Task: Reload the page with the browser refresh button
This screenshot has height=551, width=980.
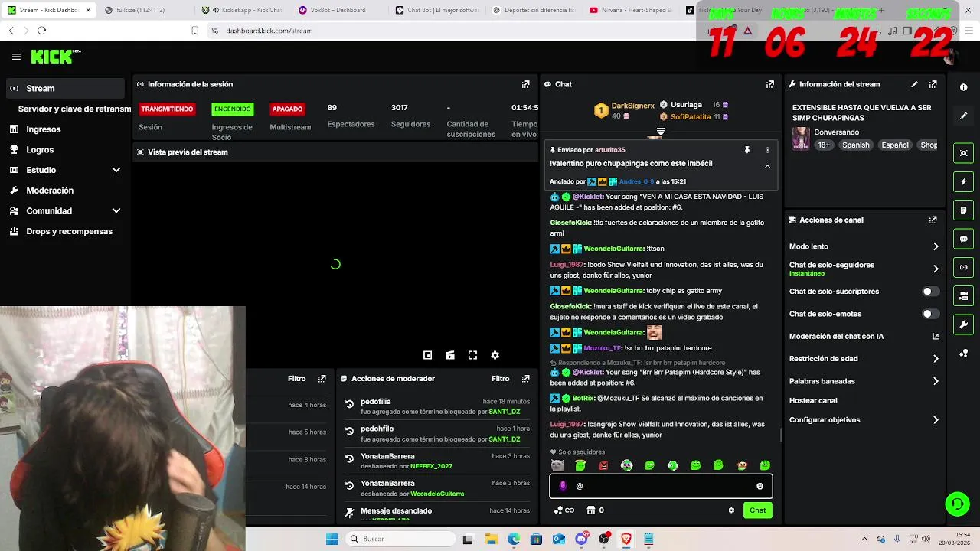Action: (x=41, y=31)
